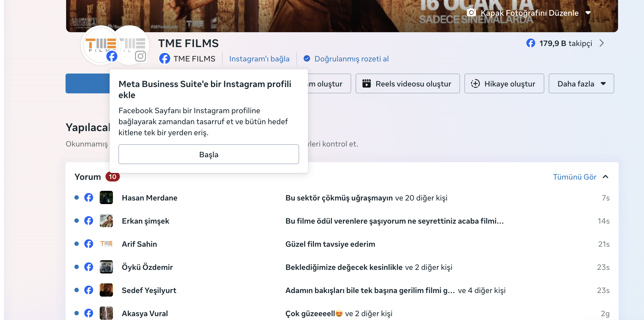This screenshot has width=644, height=320.
Task: Click the 2g timestamp on Akasya Vural row
Action: click(605, 313)
